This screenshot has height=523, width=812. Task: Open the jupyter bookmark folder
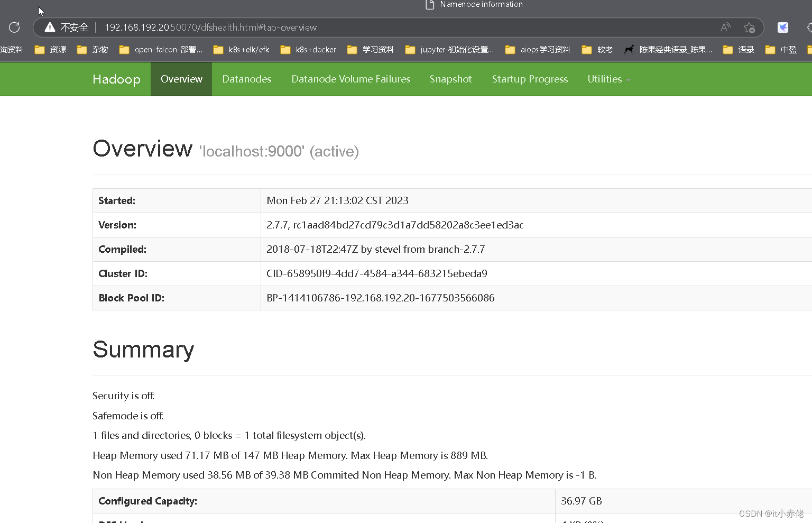[449, 50]
